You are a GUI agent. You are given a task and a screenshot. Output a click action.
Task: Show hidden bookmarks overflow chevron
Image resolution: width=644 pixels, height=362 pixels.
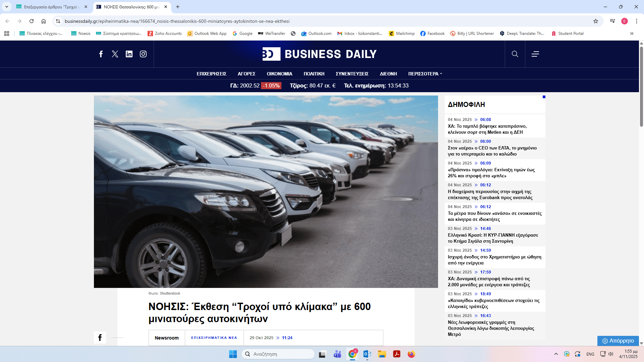(632, 34)
